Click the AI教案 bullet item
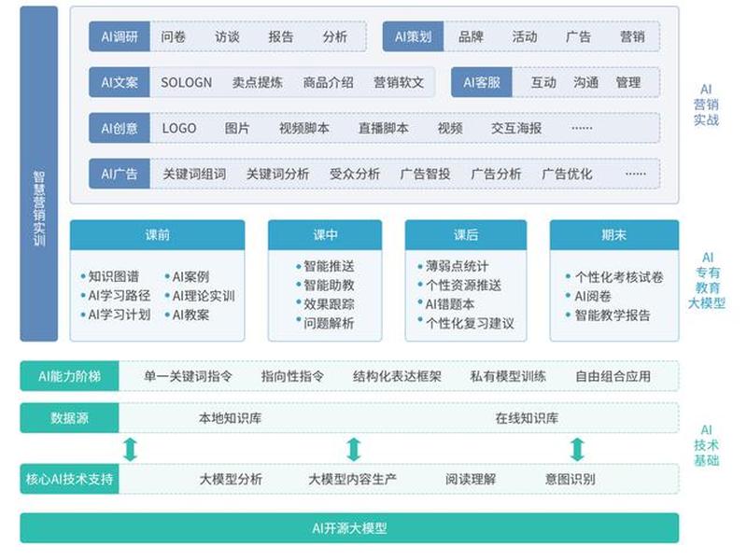Screen dimensions: 747x560 tap(188, 315)
